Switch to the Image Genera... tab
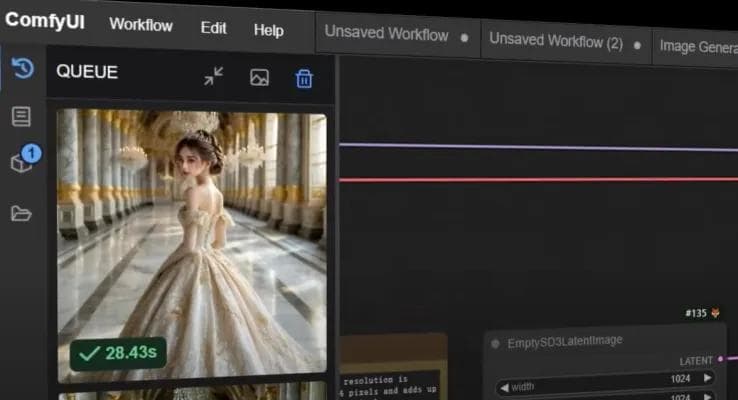This screenshot has height=400, width=738. tap(696, 48)
